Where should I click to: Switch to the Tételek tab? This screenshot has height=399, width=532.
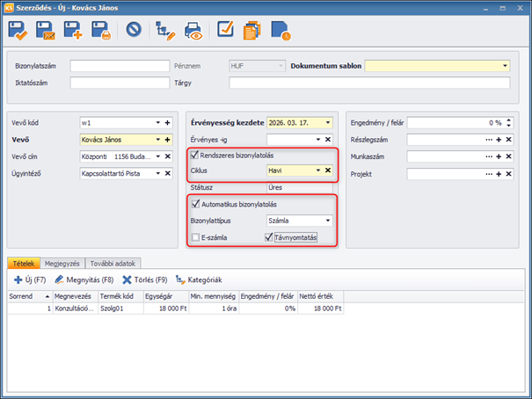pyautogui.click(x=24, y=264)
